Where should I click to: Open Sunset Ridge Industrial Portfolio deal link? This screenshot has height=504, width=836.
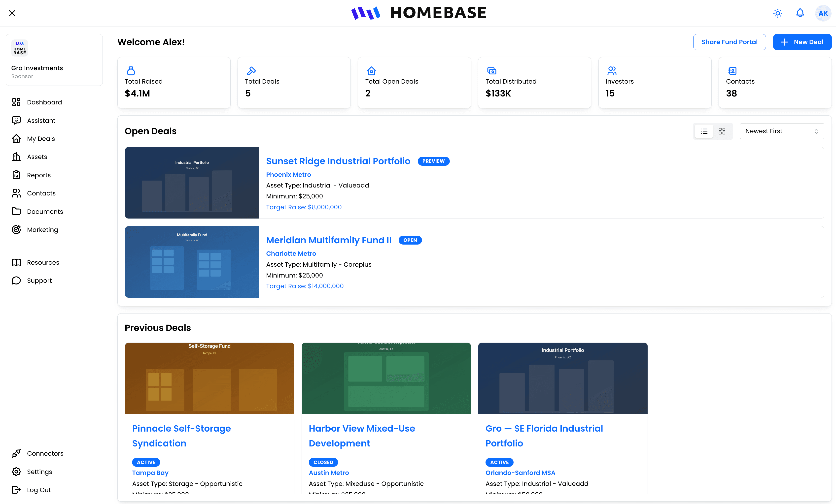coord(338,161)
